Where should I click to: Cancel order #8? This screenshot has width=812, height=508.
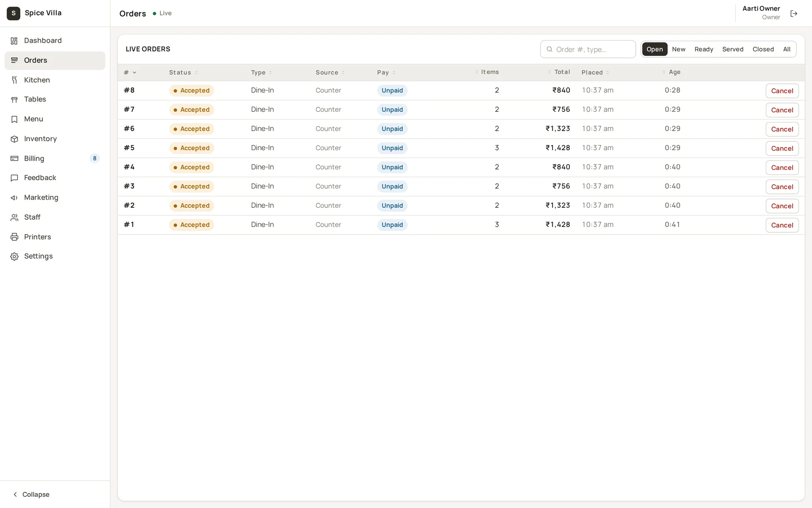coord(782,91)
